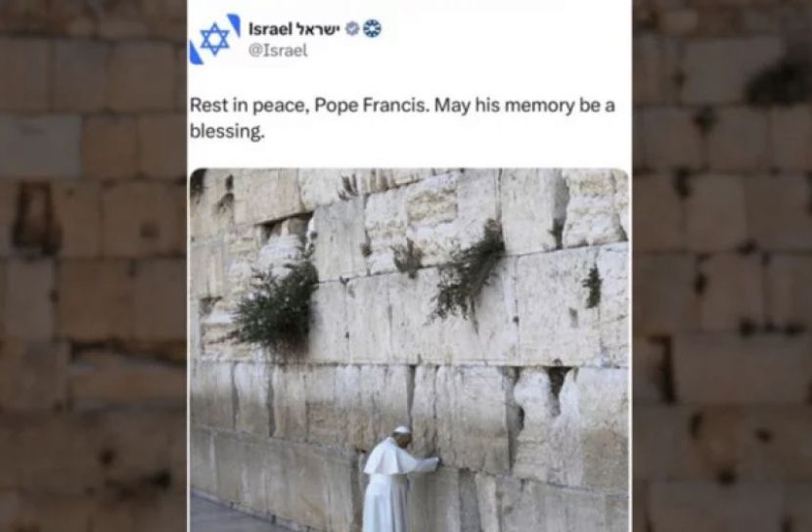Click the blue emblem affiliation badge
Viewport: 812px width, 532px height.
372,29
